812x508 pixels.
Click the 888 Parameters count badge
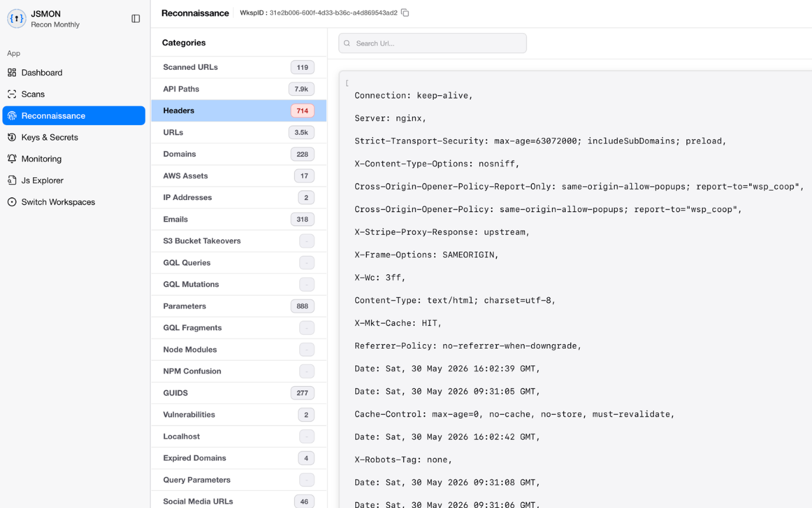[x=303, y=306]
